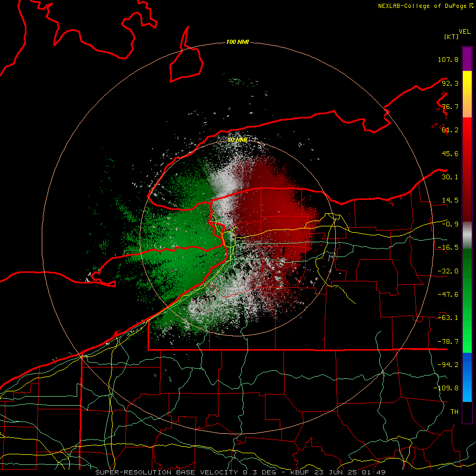Pick the purple segment of the velocity color bar

(x=467, y=59)
